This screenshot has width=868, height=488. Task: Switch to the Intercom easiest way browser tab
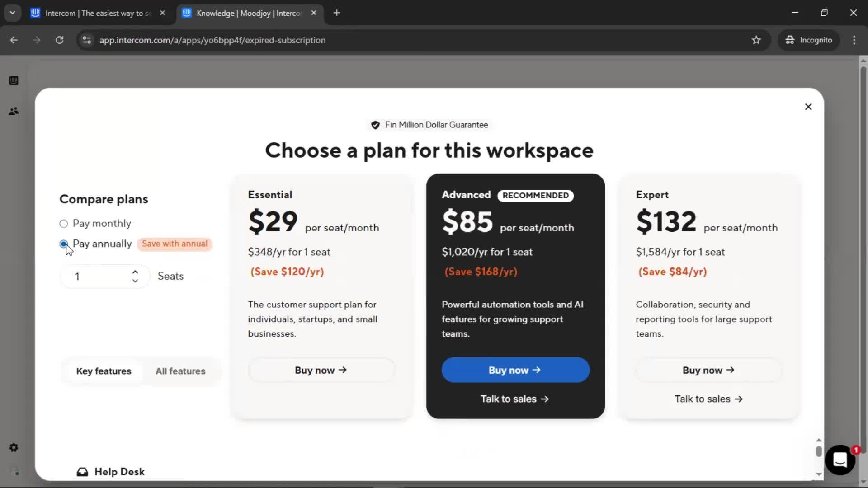98,13
